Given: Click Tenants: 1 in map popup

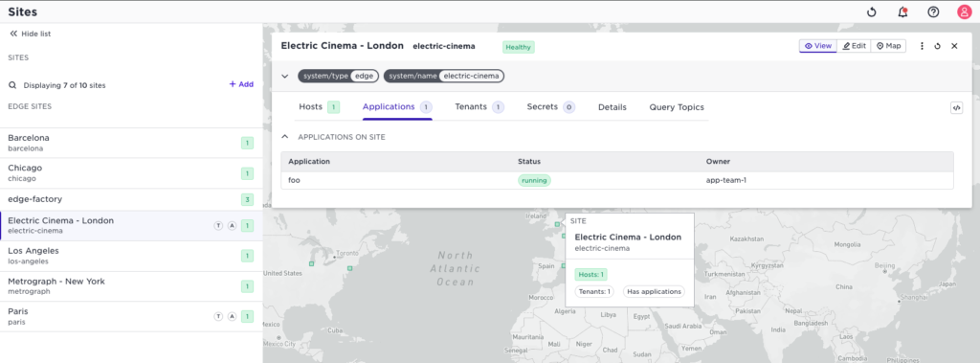Looking at the screenshot, I should (594, 291).
